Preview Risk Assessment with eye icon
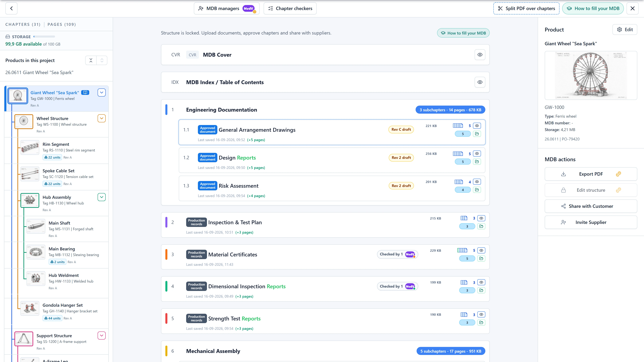Viewport: 644px width, 362px height. [477, 182]
